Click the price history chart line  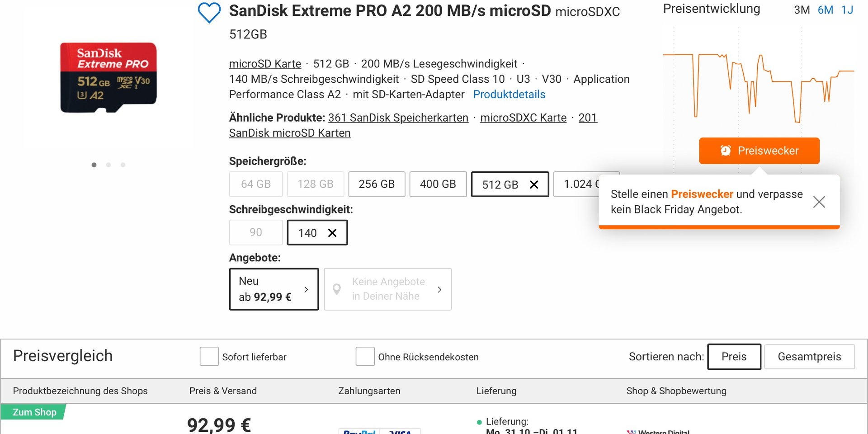pyautogui.click(x=759, y=86)
